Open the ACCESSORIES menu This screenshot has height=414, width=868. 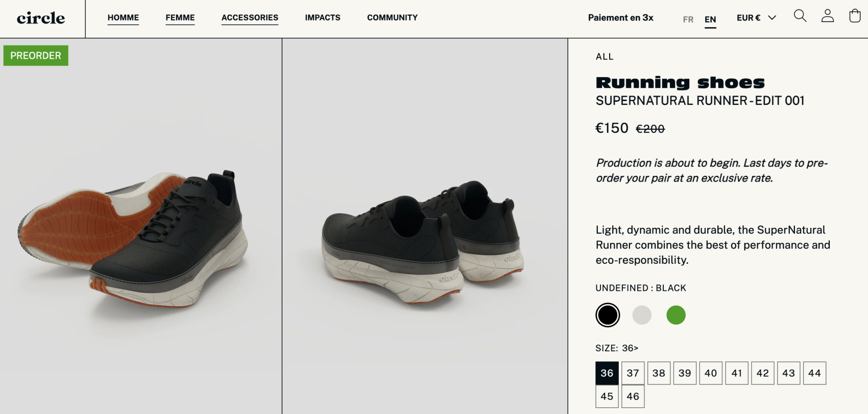coord(250,18)
